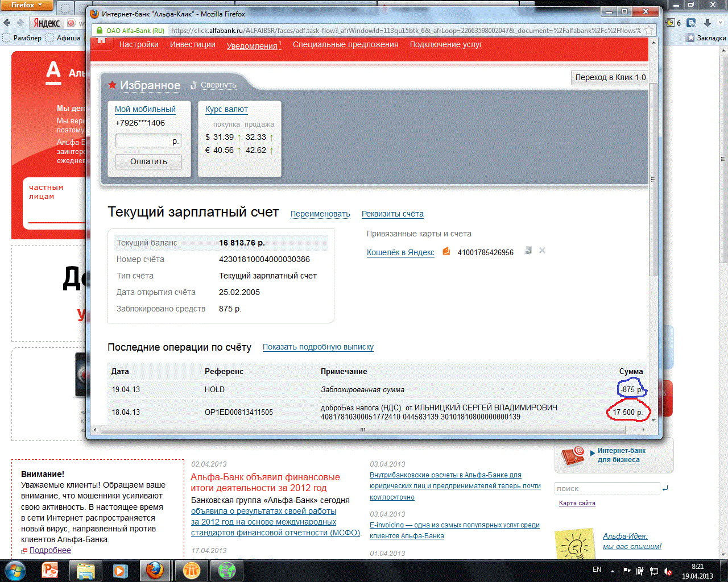Click the network icon in system tray
The image size is (728, 582).
[x=654, y=571]
